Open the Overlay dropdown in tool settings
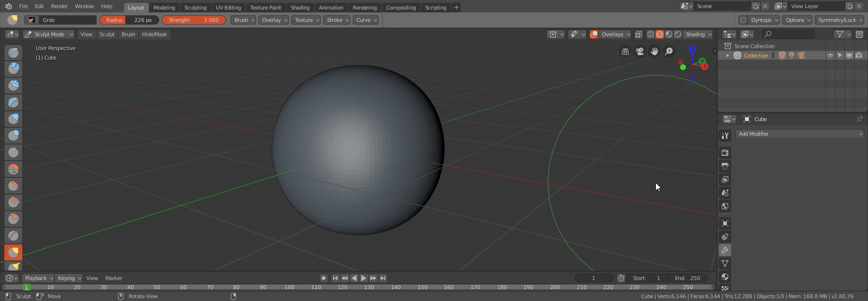The height and width of the screenshot is (301, 868). pos(274,20)
